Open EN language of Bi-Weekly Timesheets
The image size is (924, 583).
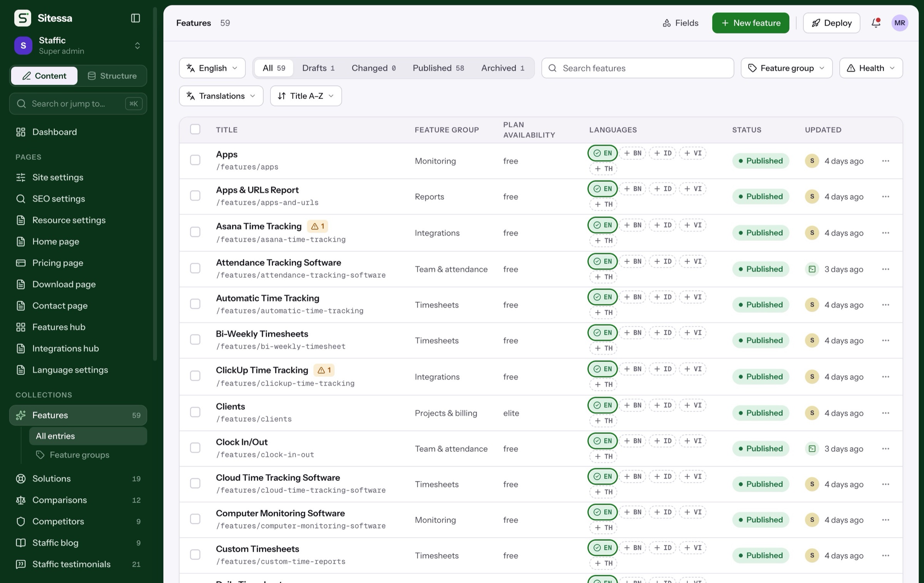[x=603, y=332]
